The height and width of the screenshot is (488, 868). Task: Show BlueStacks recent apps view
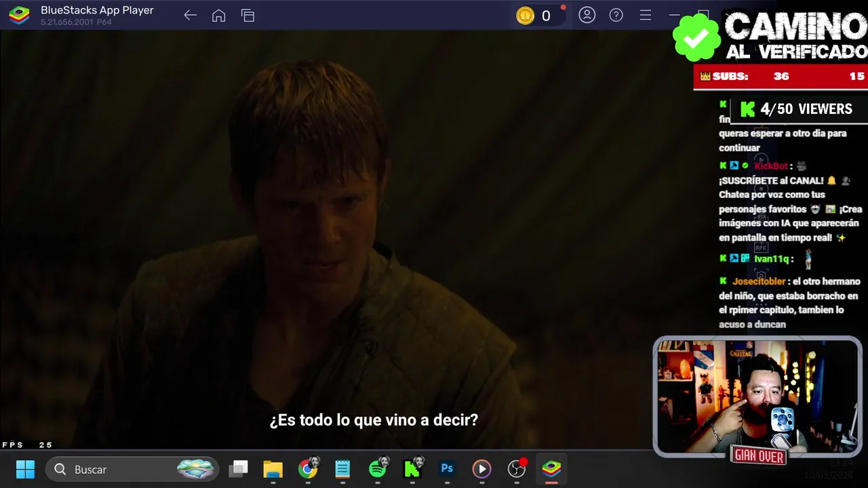tap(248, 16)
